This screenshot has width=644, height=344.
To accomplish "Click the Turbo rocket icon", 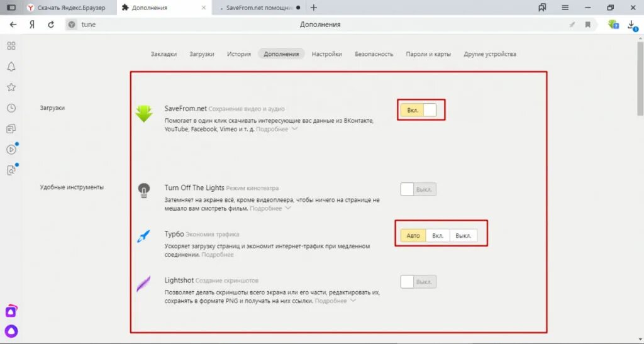I will [143, 236].
